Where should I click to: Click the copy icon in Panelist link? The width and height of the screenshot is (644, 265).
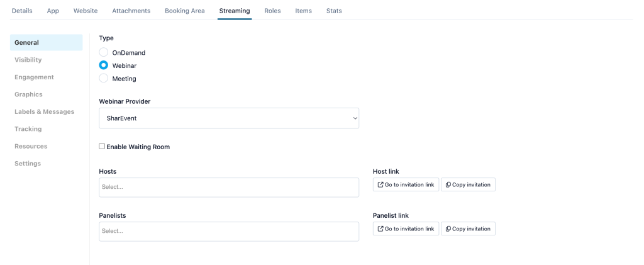pos(448,229)
